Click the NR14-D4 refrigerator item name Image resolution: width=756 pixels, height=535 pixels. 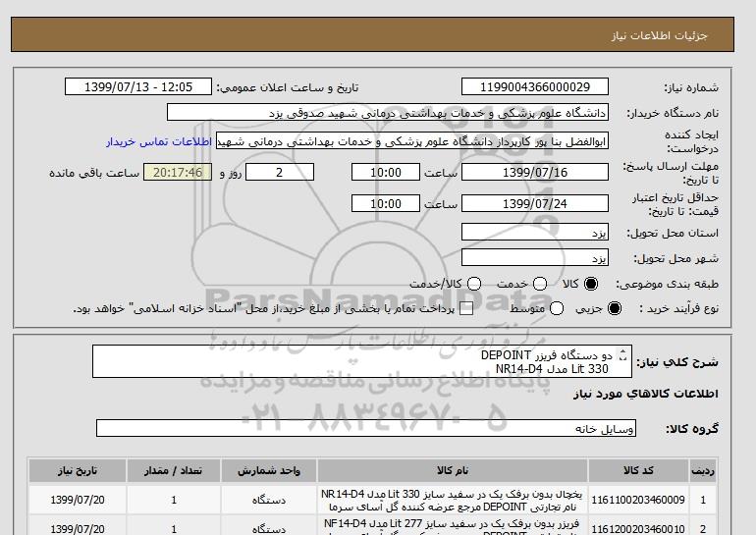tap(453, 501)
